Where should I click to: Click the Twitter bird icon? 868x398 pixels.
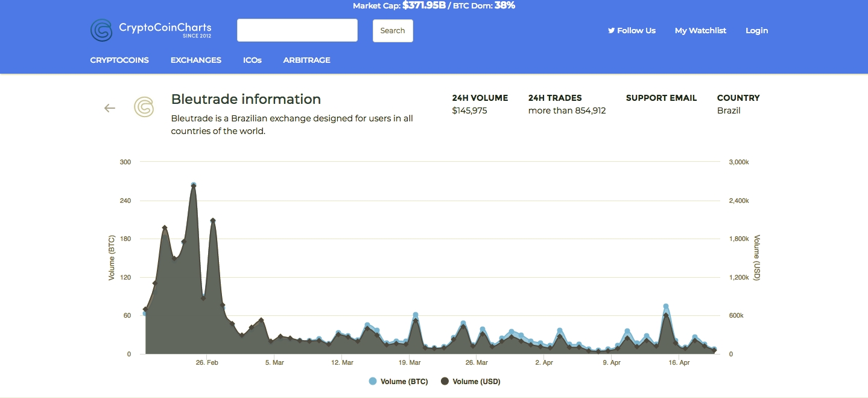tap(611, 30)
